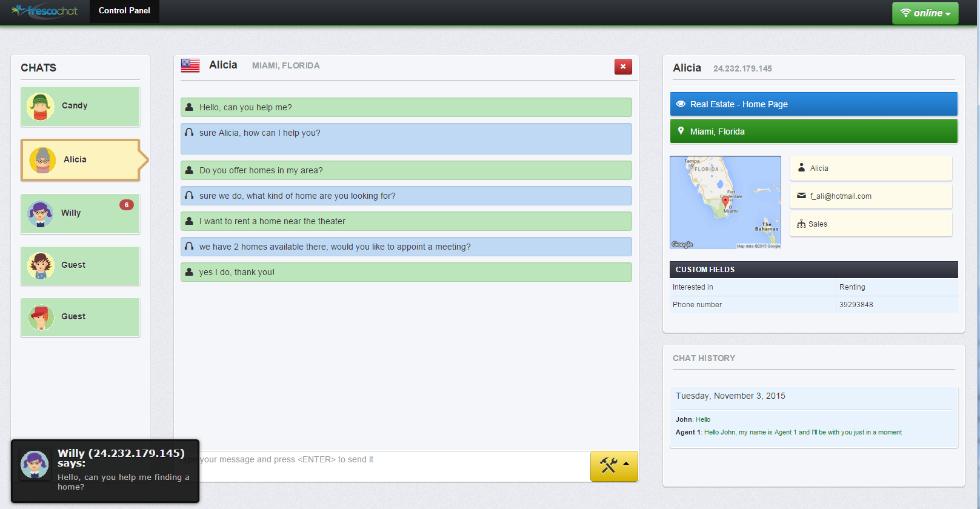980x509 pixels.
Task: Click Willy's unread badge showing 6
Action: (x=127, y=205)
